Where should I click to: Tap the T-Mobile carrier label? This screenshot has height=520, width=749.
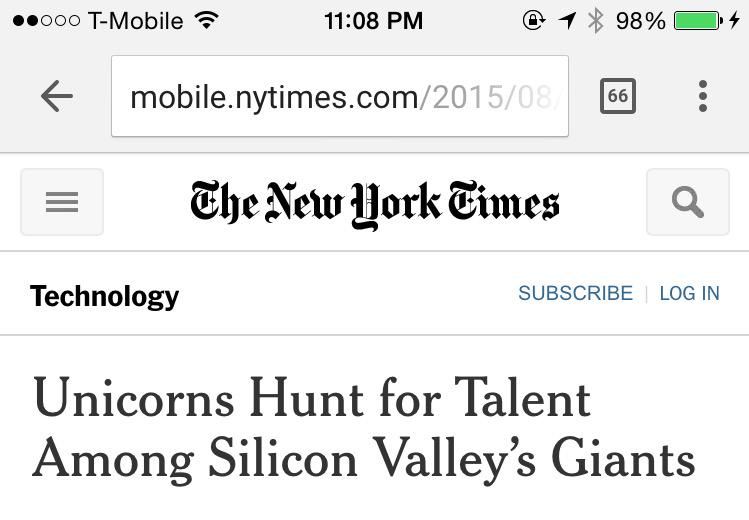tap(135, 20)
